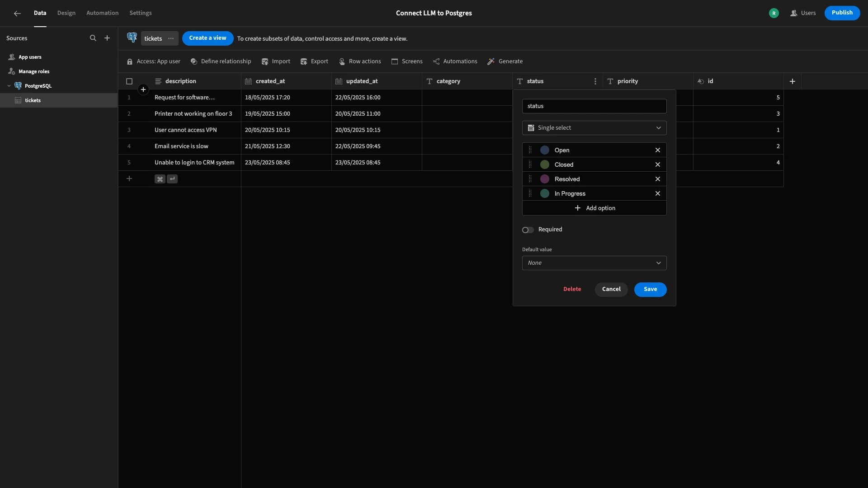Click the '21/05/2025 12:30' created_at cell
This screenshot has width=868, height=488.
pyautogui.click(x=286, y=146)
